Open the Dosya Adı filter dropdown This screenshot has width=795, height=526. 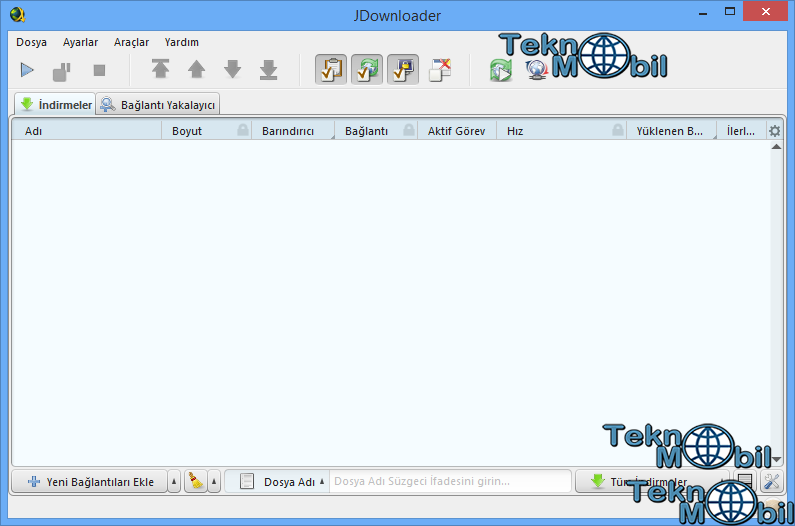coord(277,481)
